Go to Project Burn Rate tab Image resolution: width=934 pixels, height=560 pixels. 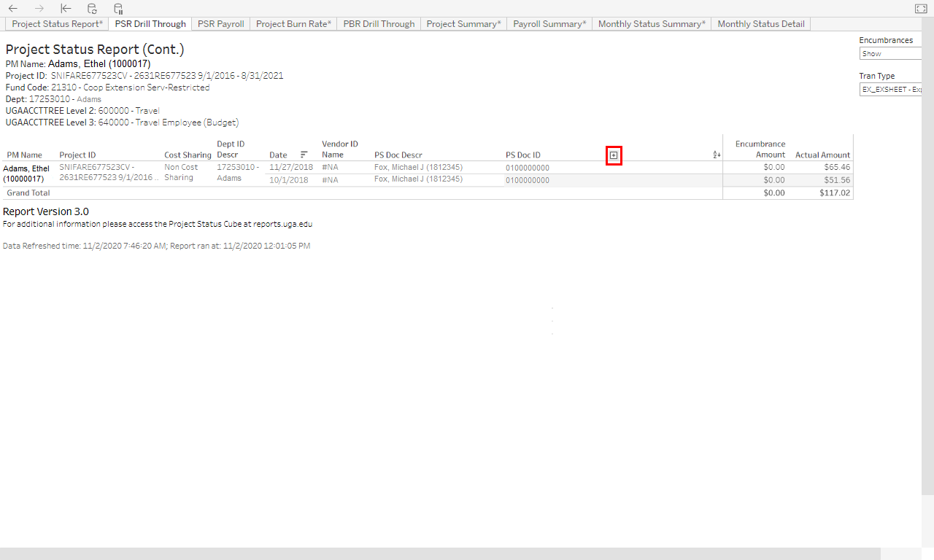pyautogui.click(x=294, y=24)
